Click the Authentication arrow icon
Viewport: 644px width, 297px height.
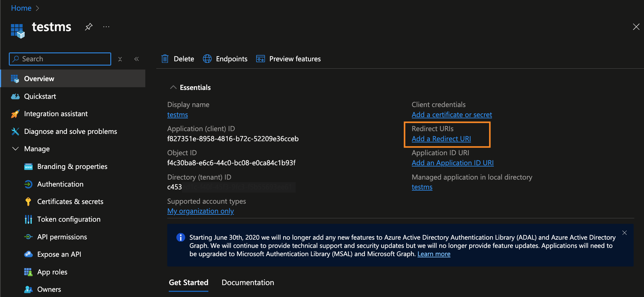[28, 184]
